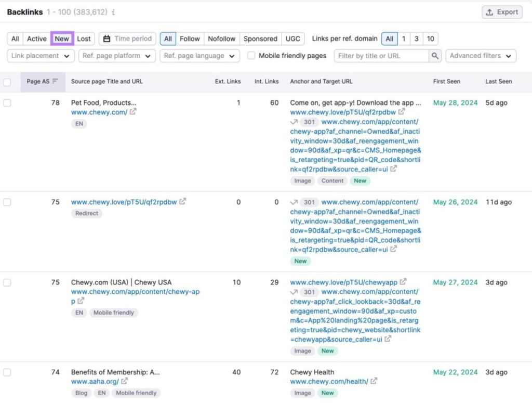This screenshot has height=403, width=532.
Task: Click the calendar icon in Time period
Action: point(107,38)
